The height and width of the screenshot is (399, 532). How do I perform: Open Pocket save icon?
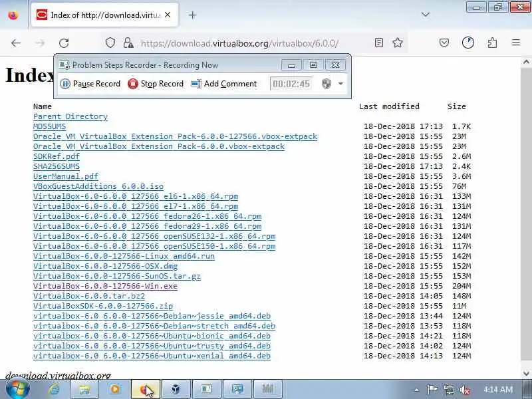pos(444,43)
